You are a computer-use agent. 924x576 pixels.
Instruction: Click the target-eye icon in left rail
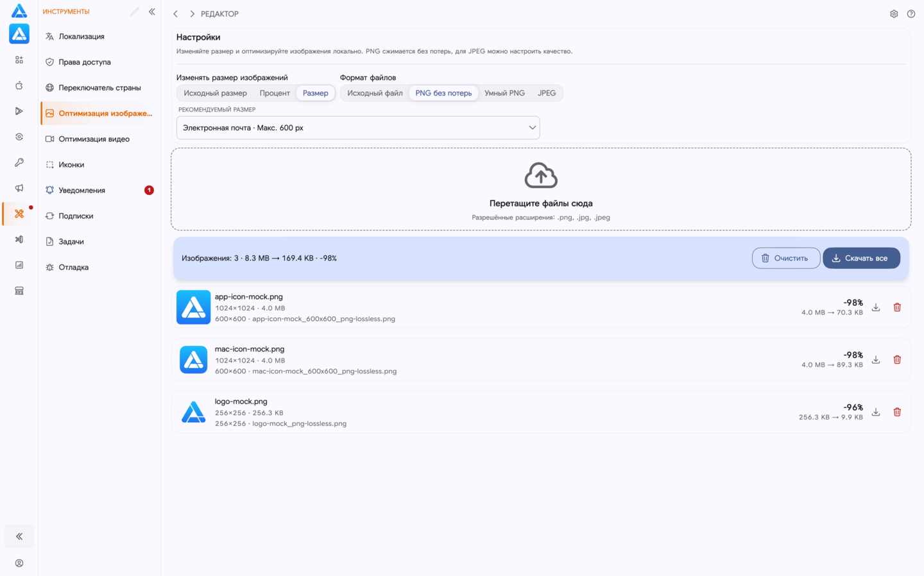pyautogui.click(x=19, y=137)
